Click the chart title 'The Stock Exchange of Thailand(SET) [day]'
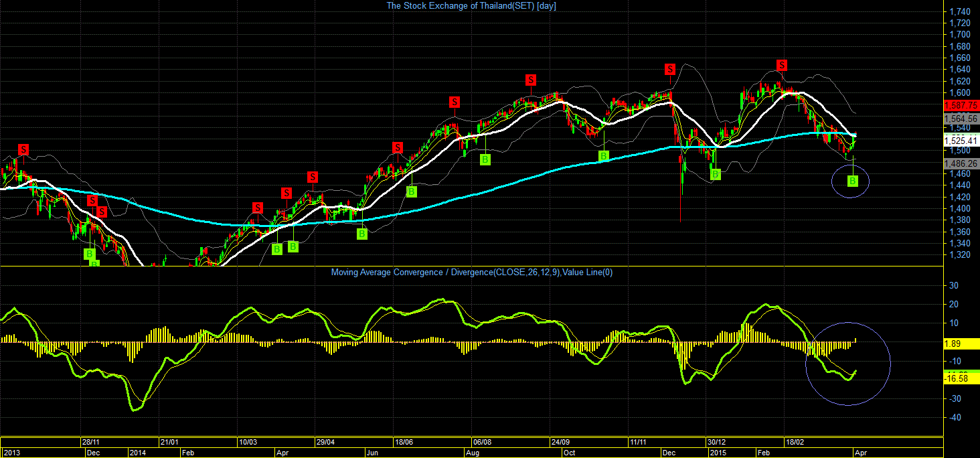This screenshot has height=458, width=980. click(471, 6)
